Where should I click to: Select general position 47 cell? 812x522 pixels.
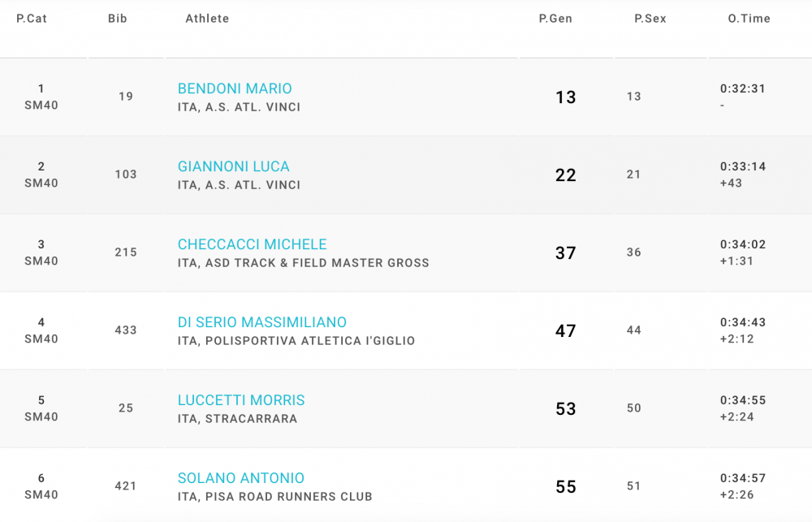[x=565, y=331]
